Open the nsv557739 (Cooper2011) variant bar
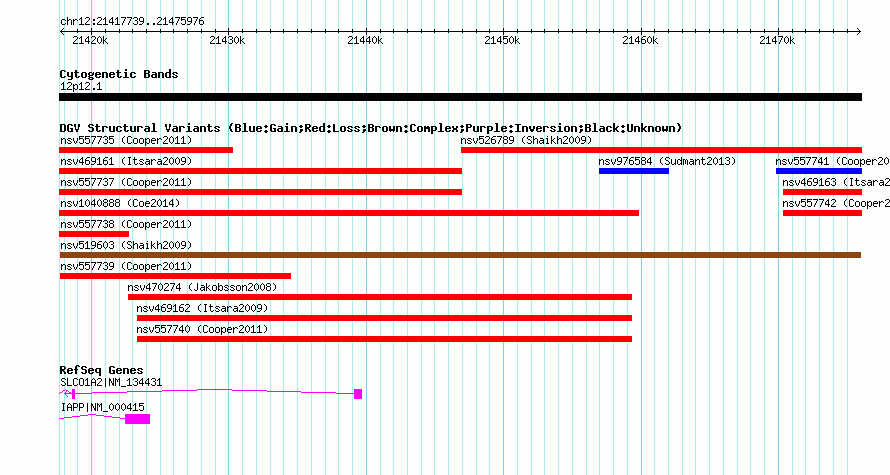890x475 pixels. [x=175, y=276]
